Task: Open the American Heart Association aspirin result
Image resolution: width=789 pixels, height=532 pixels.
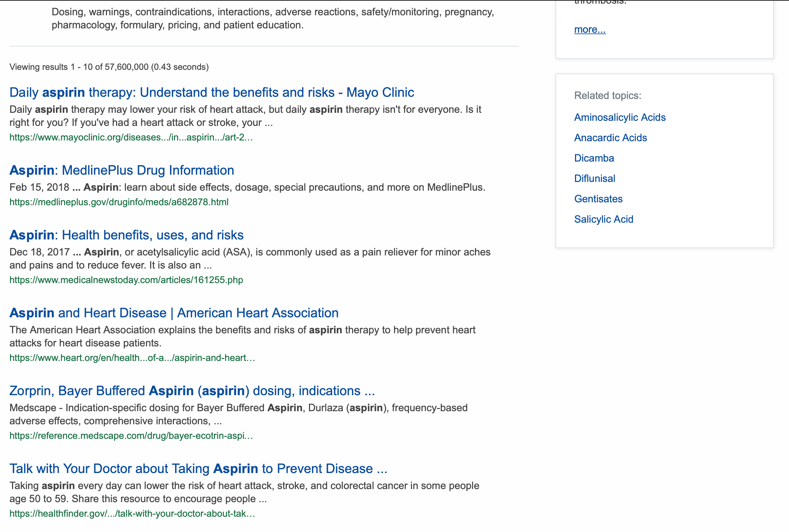Action: [x=174, y=313]
